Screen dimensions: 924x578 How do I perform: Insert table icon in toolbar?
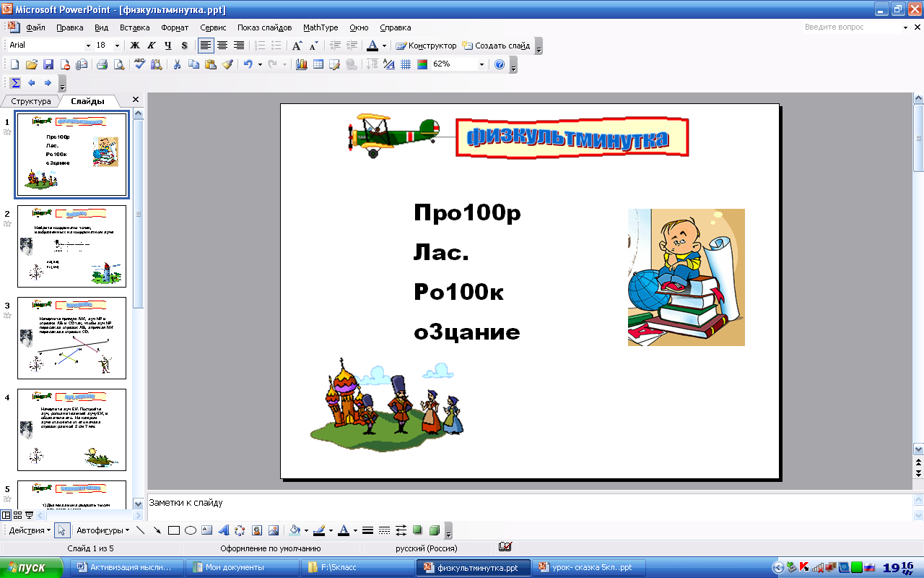(x=318, y=64)
